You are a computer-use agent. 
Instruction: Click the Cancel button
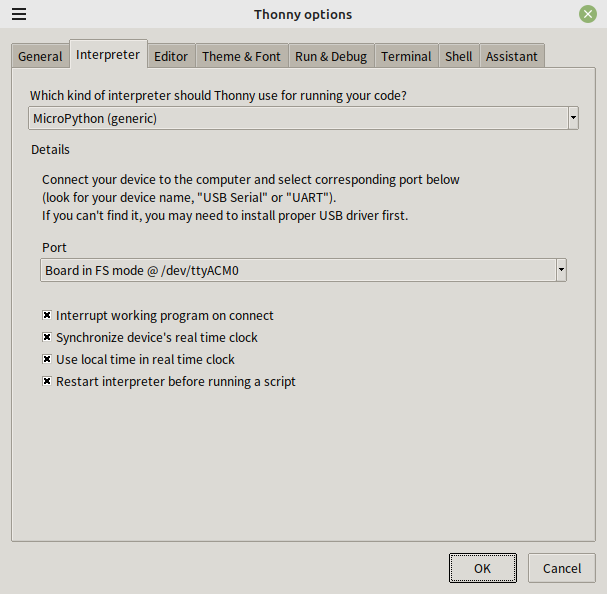[x=562, y=568]
